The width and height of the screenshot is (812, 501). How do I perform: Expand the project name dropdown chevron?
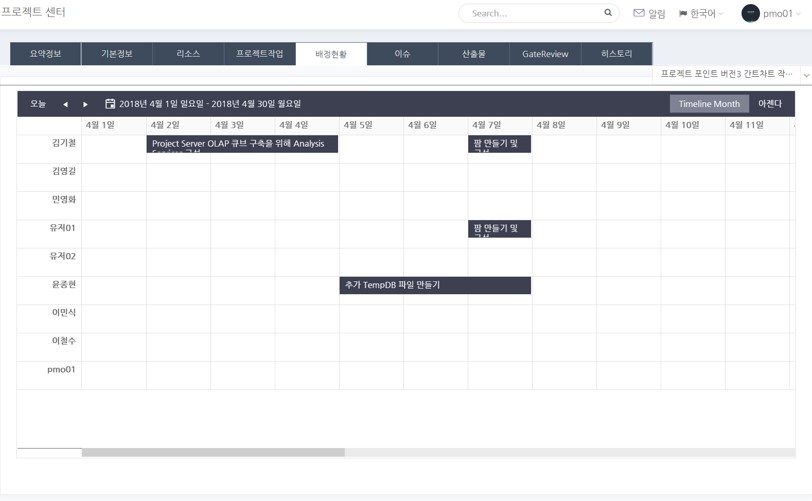806,75
